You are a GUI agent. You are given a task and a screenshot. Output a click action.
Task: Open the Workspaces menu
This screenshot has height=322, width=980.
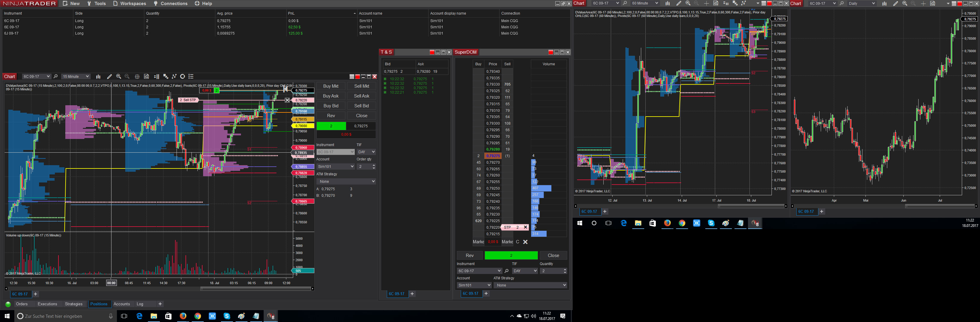coord(130,3)
